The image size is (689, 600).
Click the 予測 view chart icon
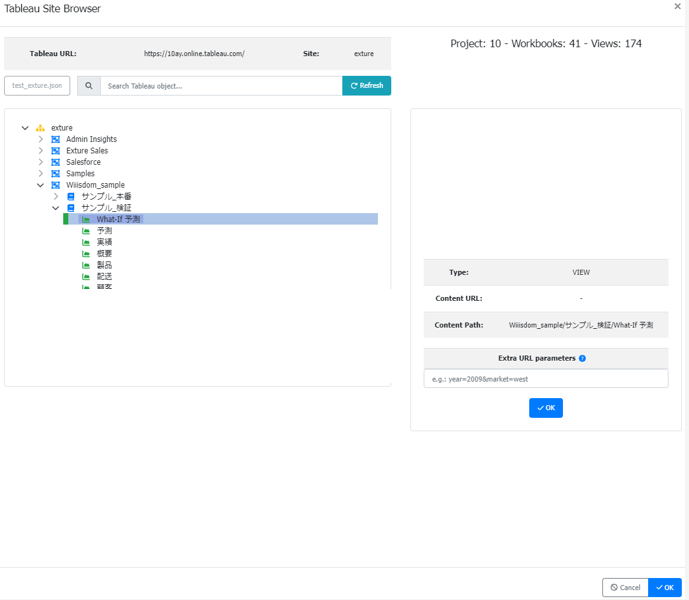[x=86, y=231]
